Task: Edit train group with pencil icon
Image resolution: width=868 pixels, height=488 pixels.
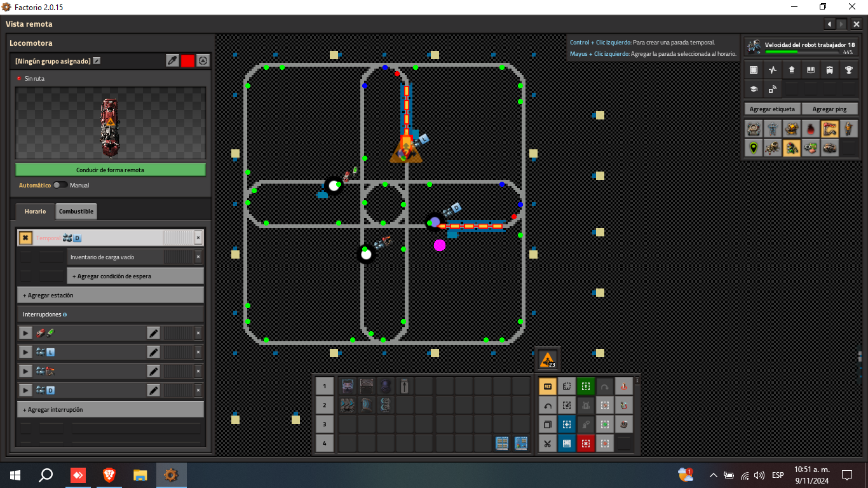Action: pyautogui.click(x=97, y=61)
